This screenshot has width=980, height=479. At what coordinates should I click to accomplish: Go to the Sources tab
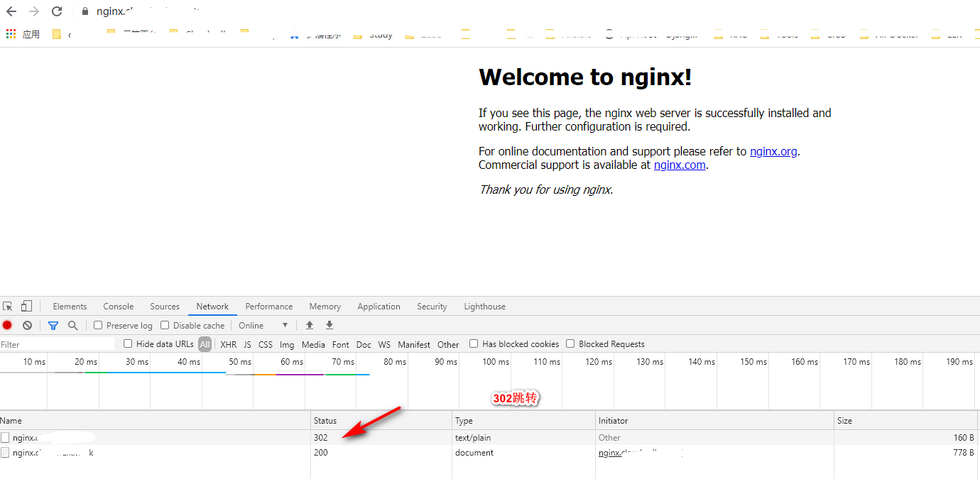coord(165,307)
